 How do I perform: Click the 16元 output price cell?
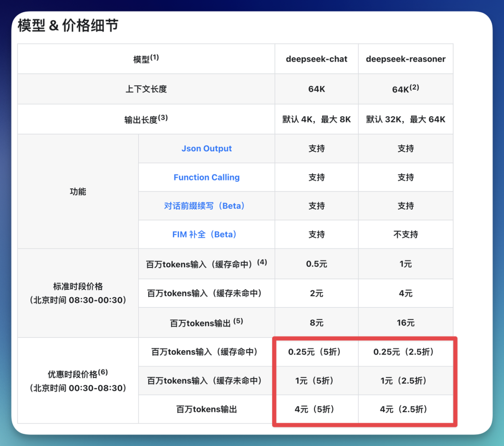406,323
